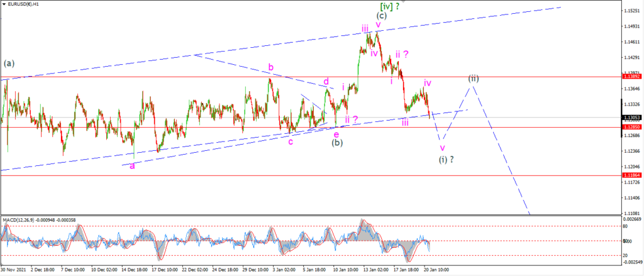The height and width of the screenshot is (276, 644).
Task: Click the 20 Jan 10:00 date label
Action: (x=435, y=270)
